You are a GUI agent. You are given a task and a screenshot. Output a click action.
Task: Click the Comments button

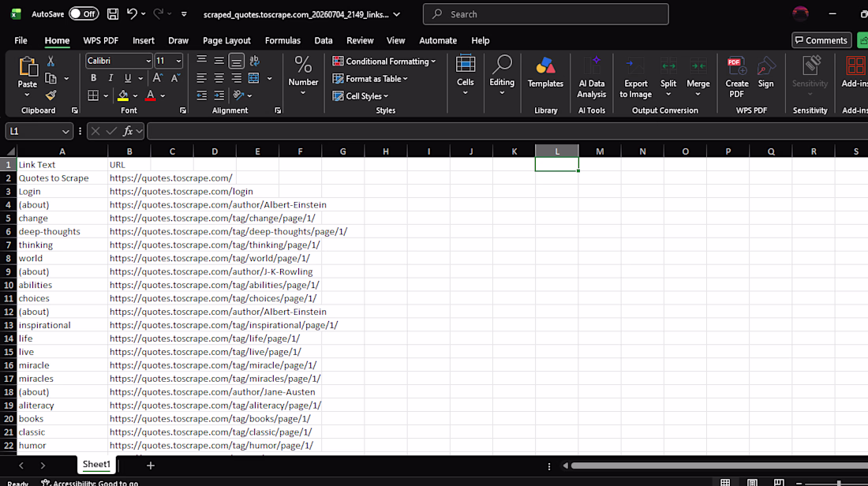click(821, 40)
